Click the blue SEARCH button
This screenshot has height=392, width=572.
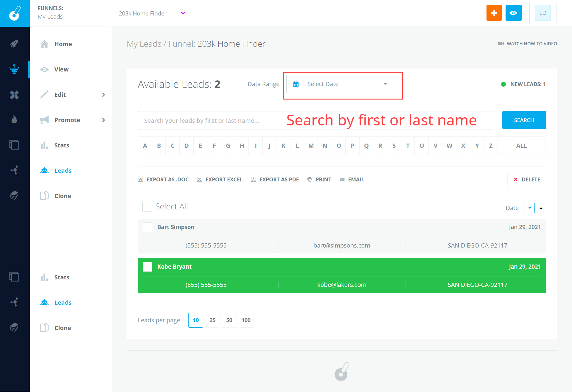click(x=524, y=120)
